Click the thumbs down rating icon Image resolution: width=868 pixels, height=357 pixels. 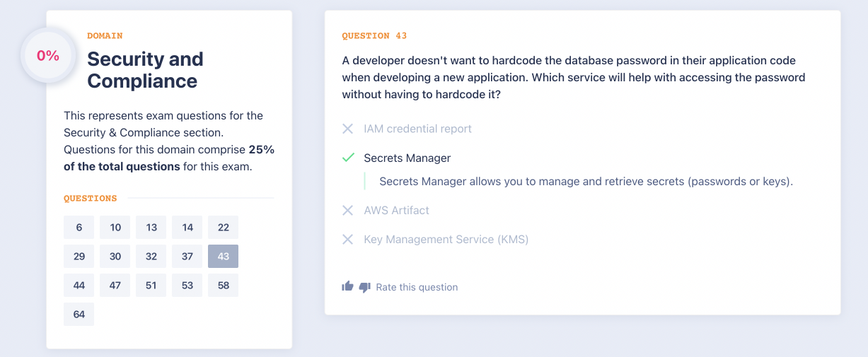pyautogui.click(x=364, y=287)
